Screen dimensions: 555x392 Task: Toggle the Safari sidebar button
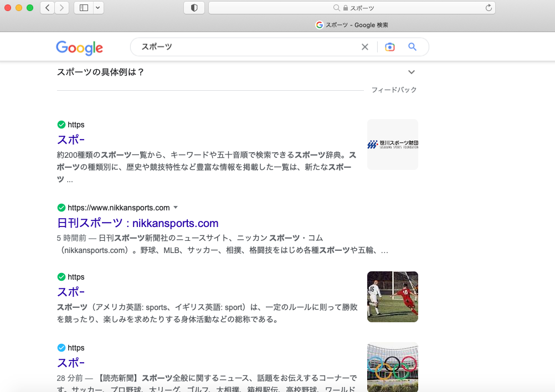pyautogui.click(x=84, y=8)
